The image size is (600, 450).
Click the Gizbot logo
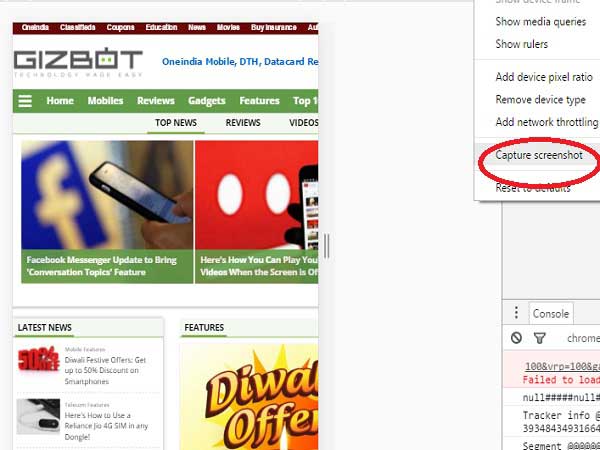click(78, 62)
